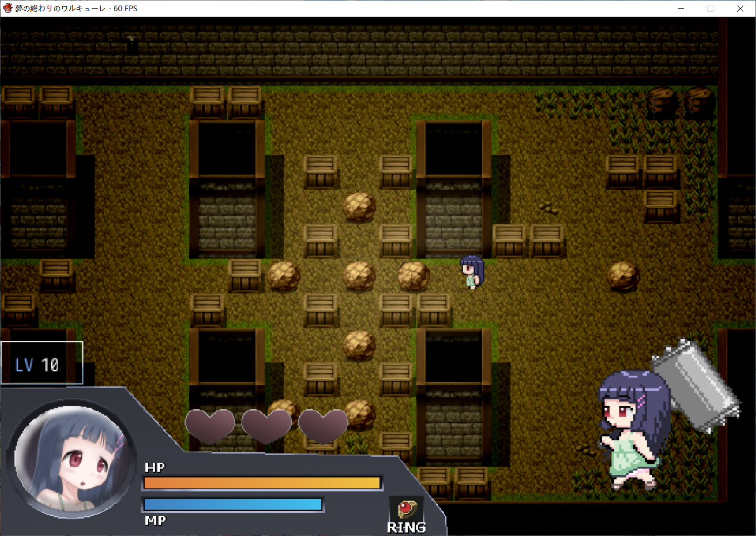Click the RING label text
Viewport: 756px width, 536px height.
pos(406,527)
